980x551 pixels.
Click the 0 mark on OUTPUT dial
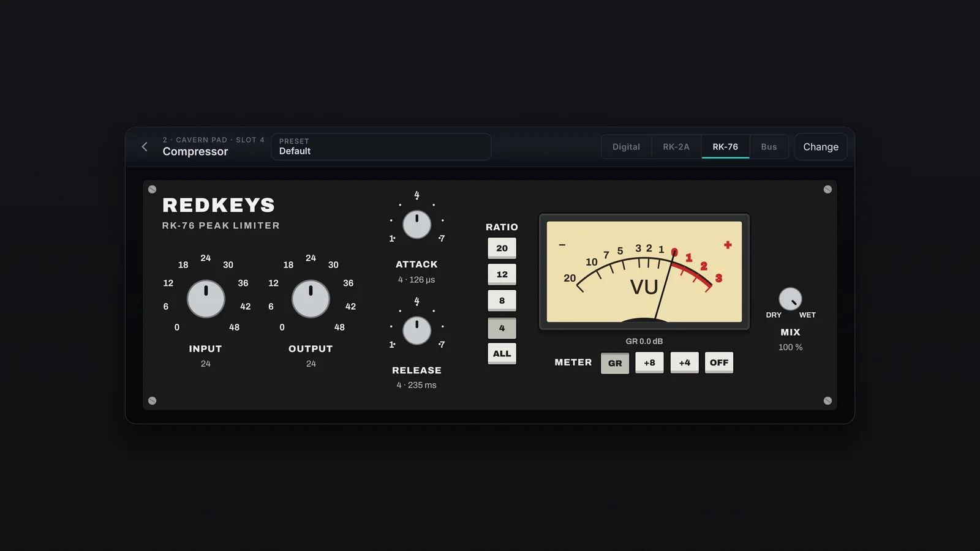[282, 328]
